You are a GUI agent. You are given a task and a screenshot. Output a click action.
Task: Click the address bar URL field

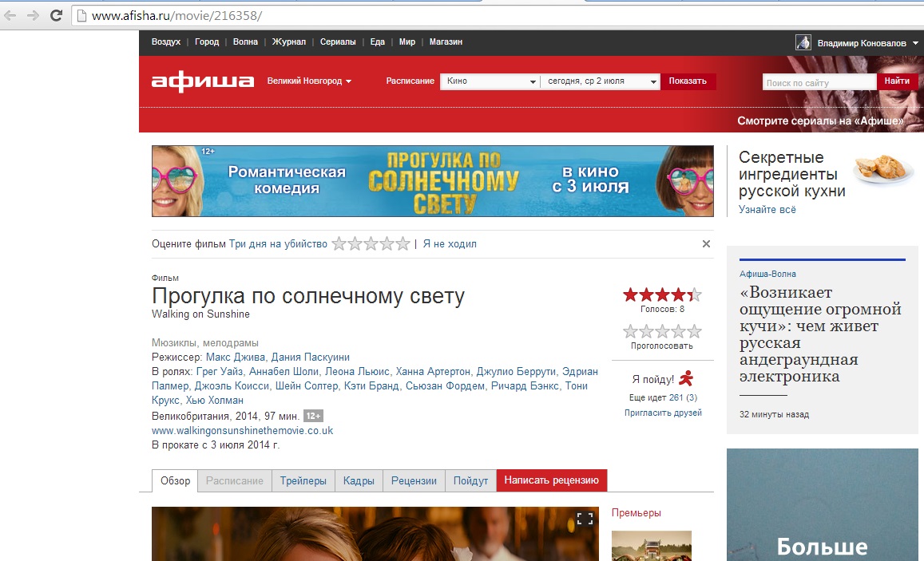(x=498, y=16)
